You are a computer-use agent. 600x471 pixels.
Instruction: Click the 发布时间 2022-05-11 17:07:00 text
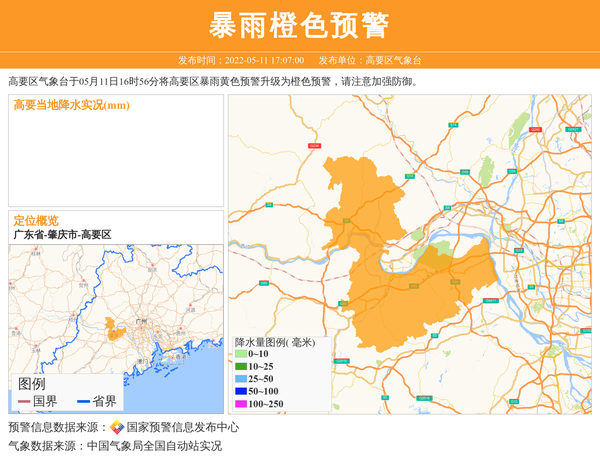241,60
